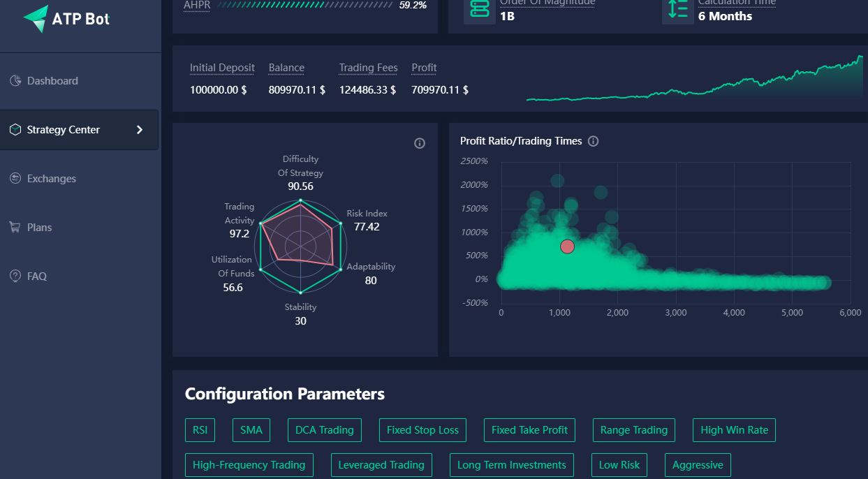The image size is (868, 479).
Task: Click the FAQ question mark icon
Action: (15, 277)
